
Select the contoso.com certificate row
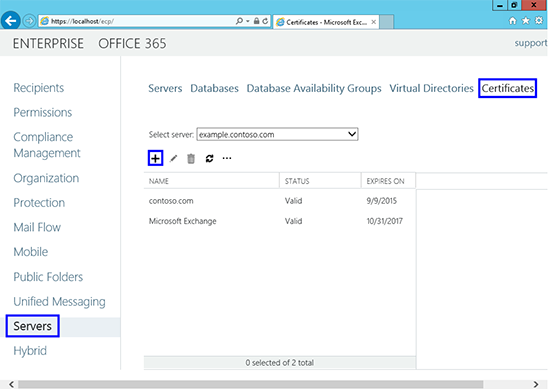[280, 201]
